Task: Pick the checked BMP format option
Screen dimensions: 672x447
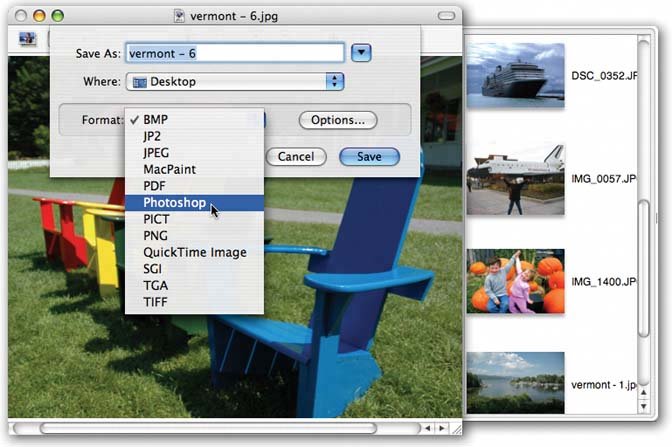Action: click(157, 119)
